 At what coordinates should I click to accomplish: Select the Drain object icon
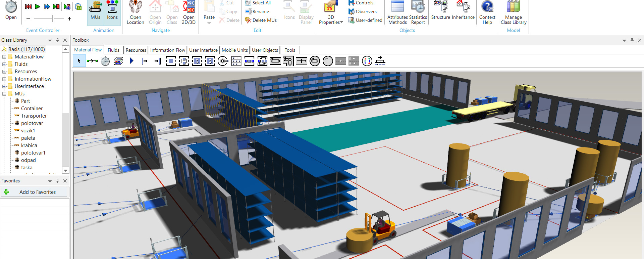coord(158,61)
